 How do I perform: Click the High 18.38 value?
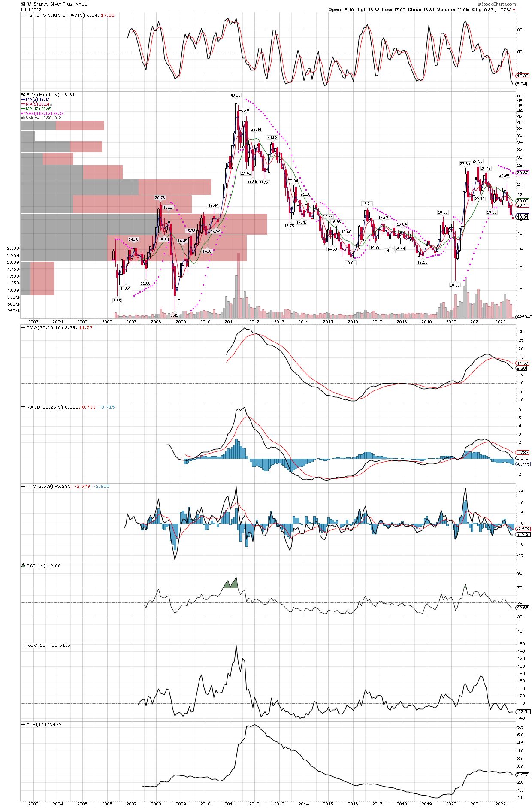[368, 9]
